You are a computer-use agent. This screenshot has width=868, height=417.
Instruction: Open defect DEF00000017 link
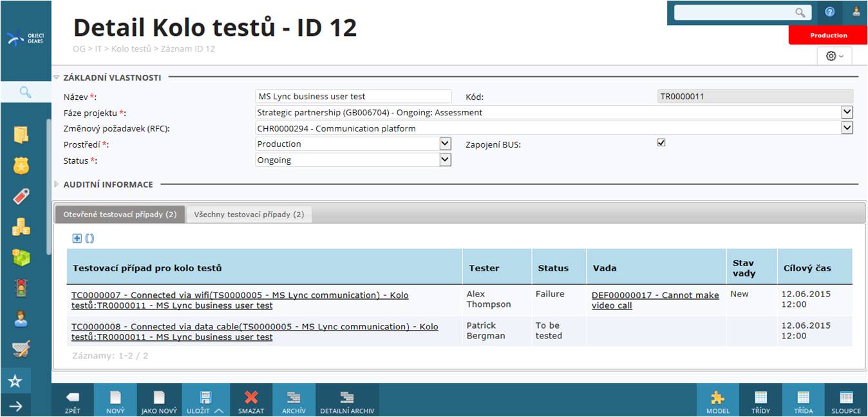coord(655,300)
